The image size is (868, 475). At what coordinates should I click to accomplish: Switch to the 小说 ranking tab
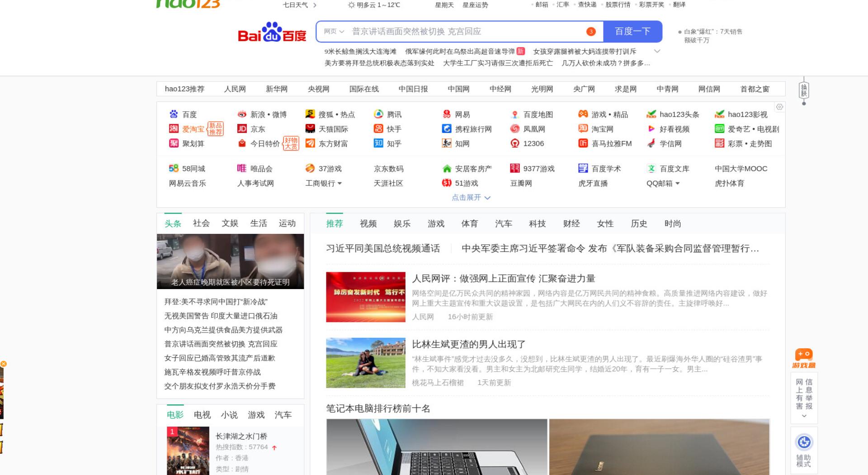pyautogui.click(x=229, y=415)
